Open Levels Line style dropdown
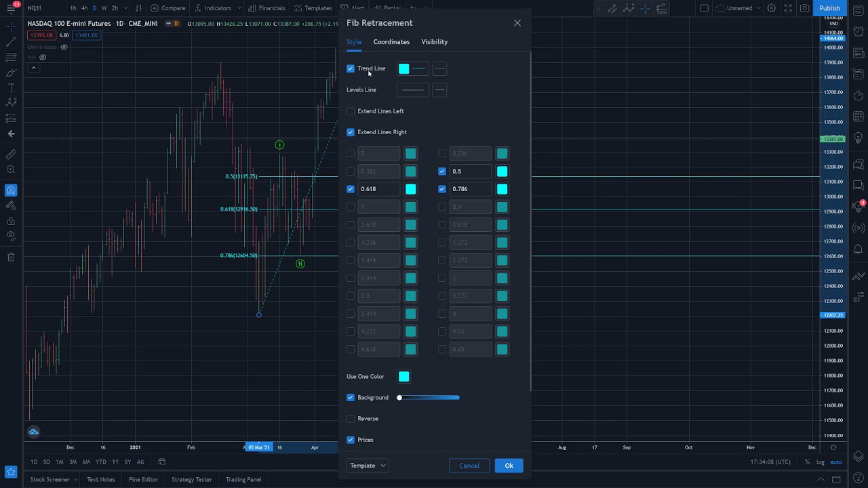The image size is (868, 488). [439, 89]
